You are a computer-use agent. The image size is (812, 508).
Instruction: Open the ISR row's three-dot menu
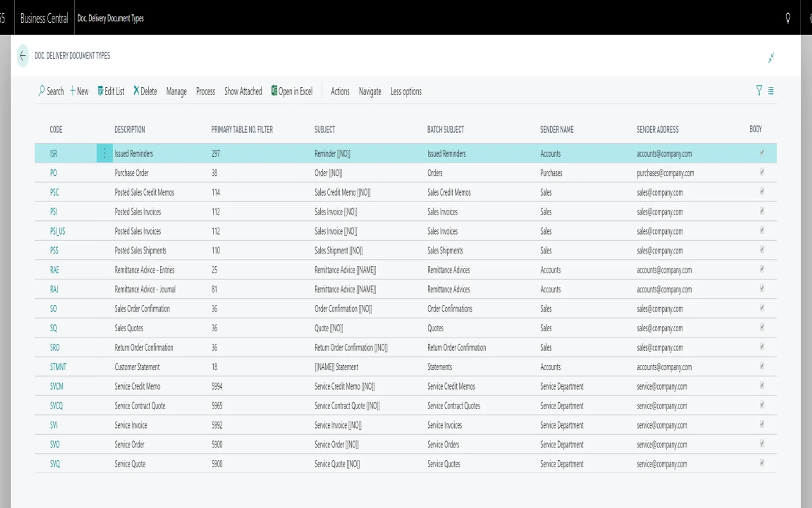pyautogui.click(x=105, y=153)
